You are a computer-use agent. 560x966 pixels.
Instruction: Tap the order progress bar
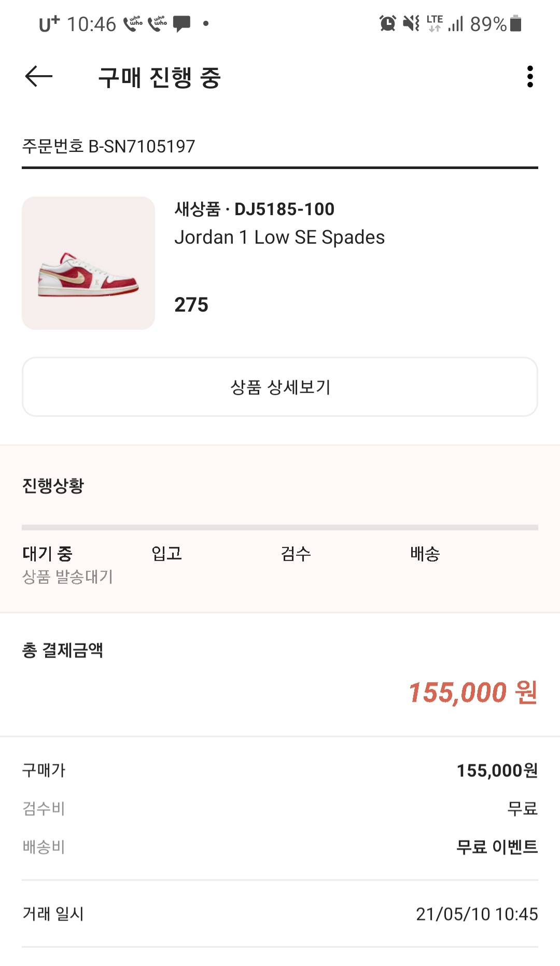pyautogui.click(x=280, y=528)
